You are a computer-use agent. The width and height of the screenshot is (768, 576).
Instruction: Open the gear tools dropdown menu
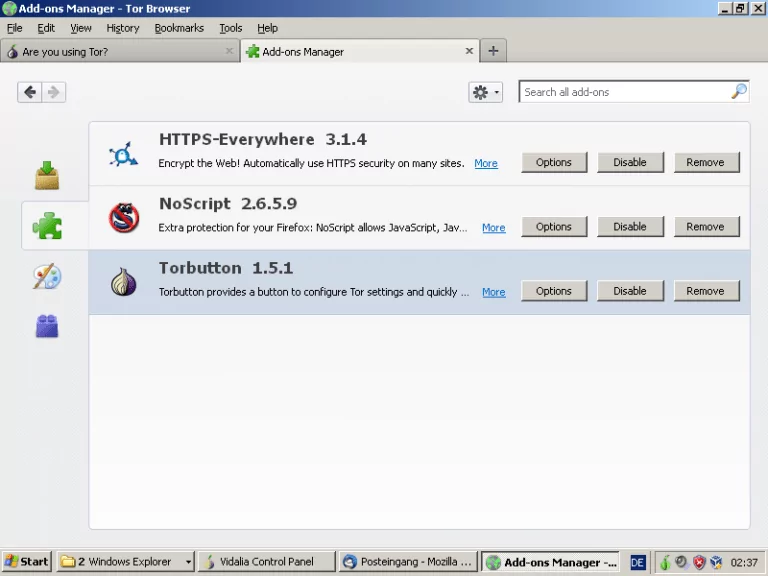(x=485, y=92)
